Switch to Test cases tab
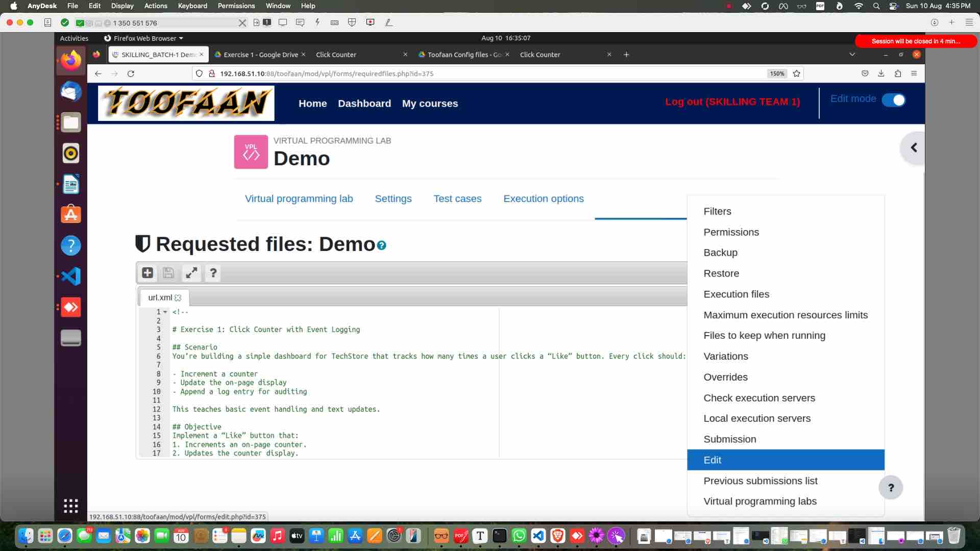980x551 pixels. 457,199
